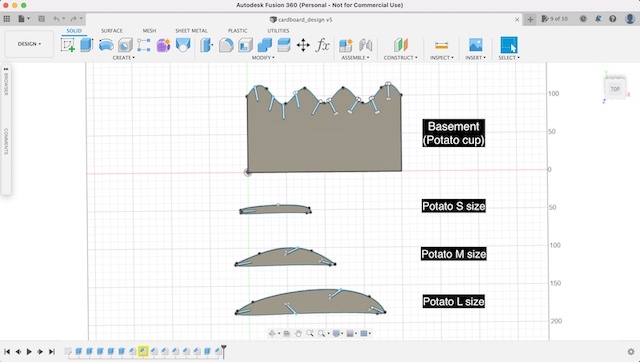This screenshot has height=362, width=640.
Task: Open the Data Panel grid icon
Action: pos(7,19)
